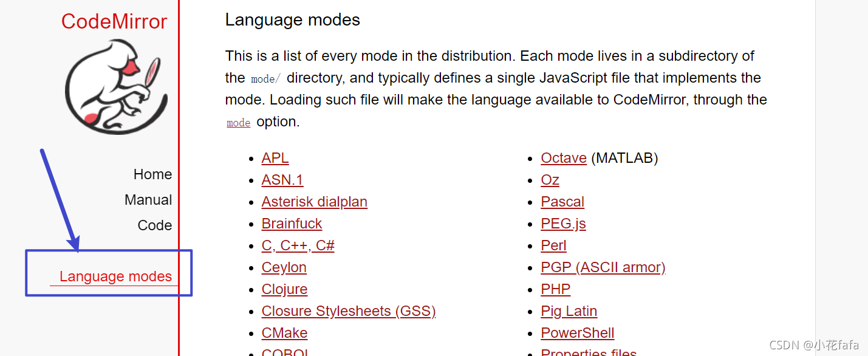Open the APL mode link
This screenshot has width=868, height=356.
pyautogui.click(x=275, y=158)
